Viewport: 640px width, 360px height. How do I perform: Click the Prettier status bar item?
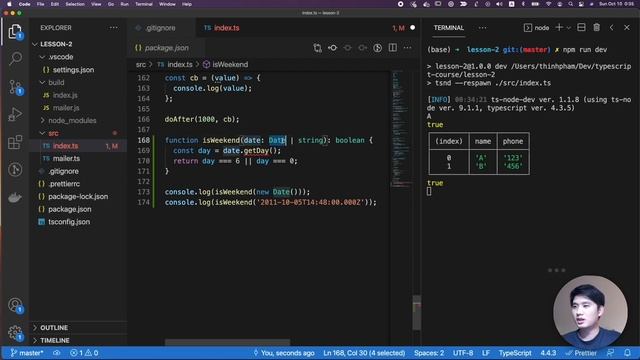(581, 353)
